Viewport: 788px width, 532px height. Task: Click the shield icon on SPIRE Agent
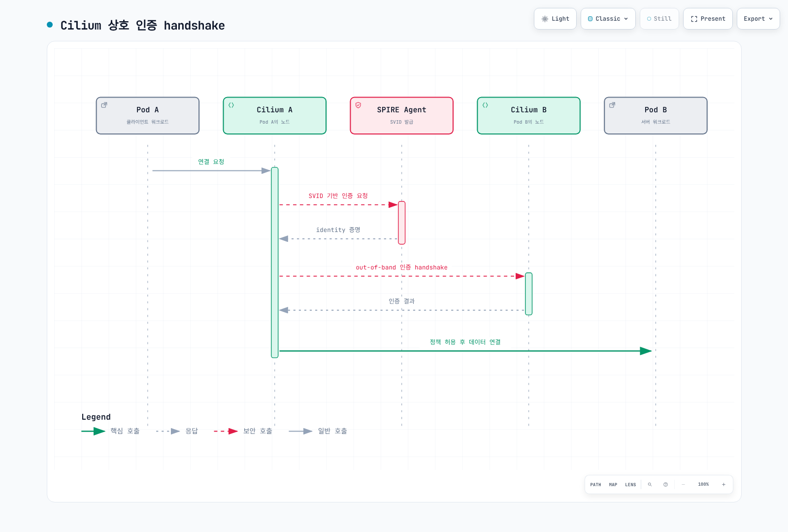point(359,105)
